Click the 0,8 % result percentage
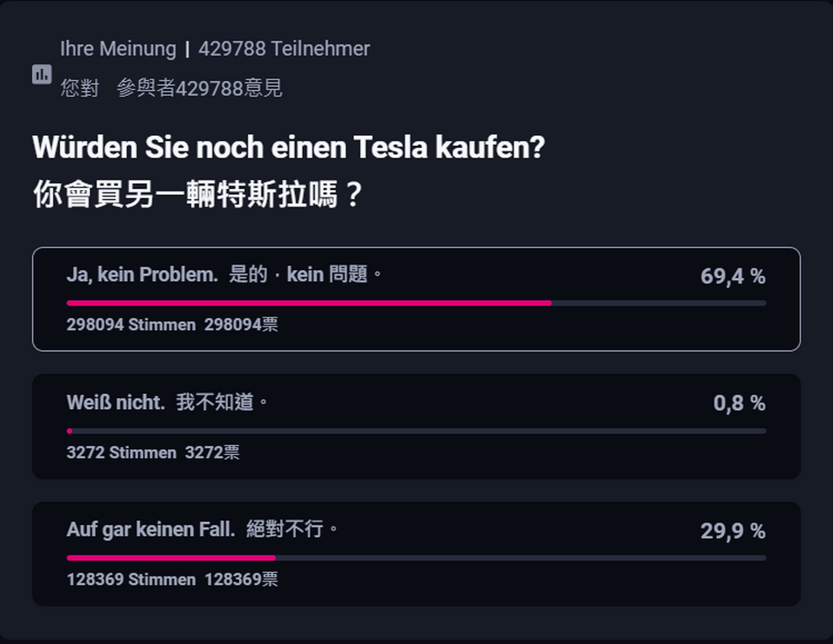Image resolution: width=833 pixels, height=644 pixels. 739,404
